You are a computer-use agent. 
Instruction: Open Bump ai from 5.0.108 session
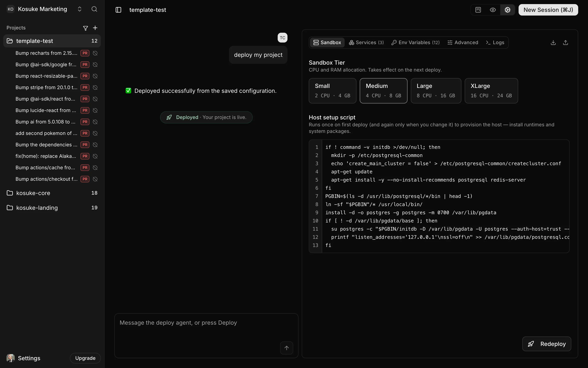(45, 122)
